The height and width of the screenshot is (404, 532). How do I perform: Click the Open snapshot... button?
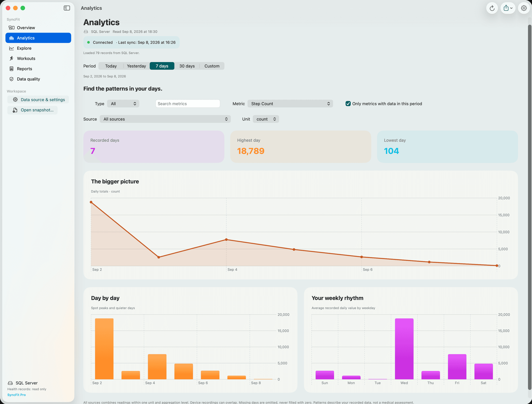[x=32, y=110]
